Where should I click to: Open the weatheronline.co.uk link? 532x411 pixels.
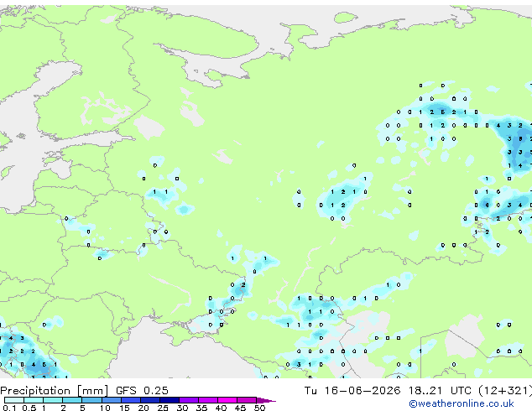point(462,403)
